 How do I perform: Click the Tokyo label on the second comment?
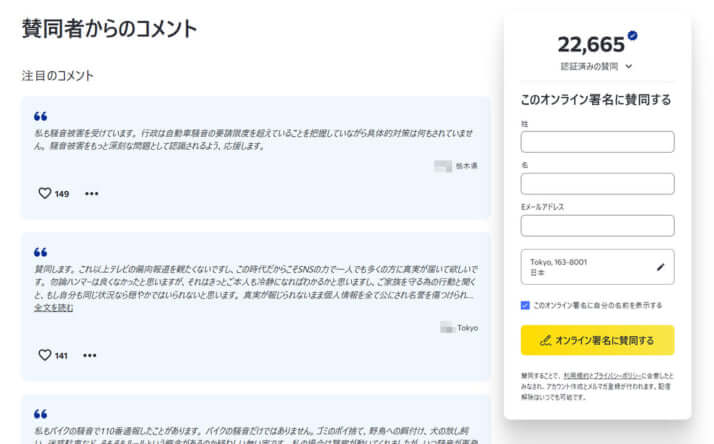click(468, 328)
